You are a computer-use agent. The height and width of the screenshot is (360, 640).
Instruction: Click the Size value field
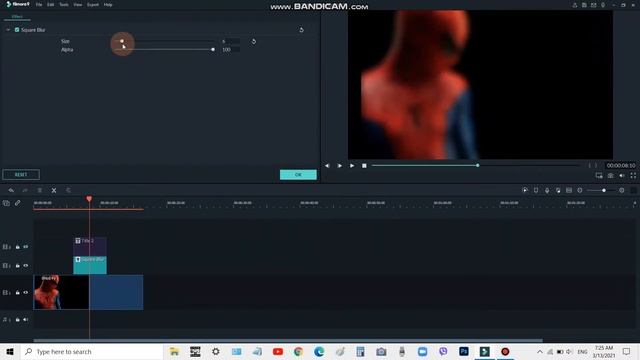(x=231, y=41)
